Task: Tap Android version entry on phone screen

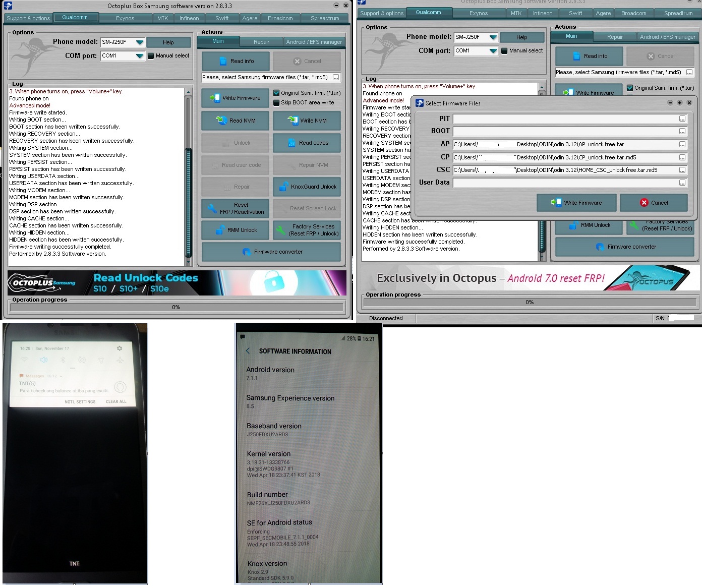Action: point(271,373)
